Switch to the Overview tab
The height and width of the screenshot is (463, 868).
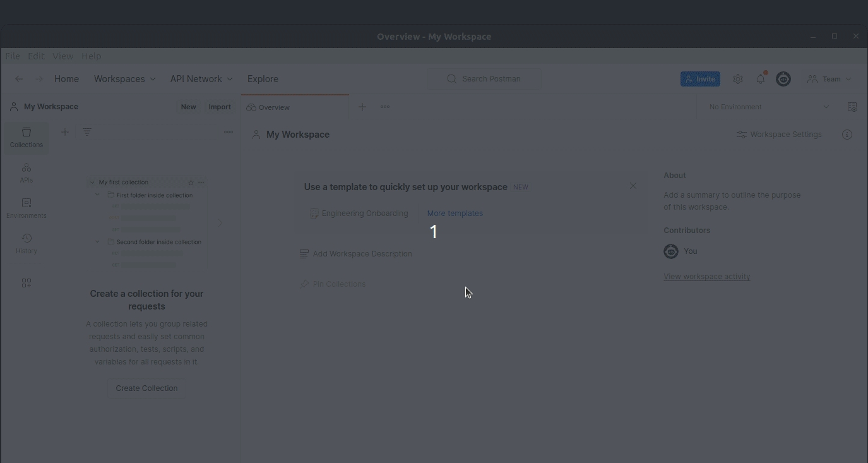pyautogui.click(x=295, y=107)
